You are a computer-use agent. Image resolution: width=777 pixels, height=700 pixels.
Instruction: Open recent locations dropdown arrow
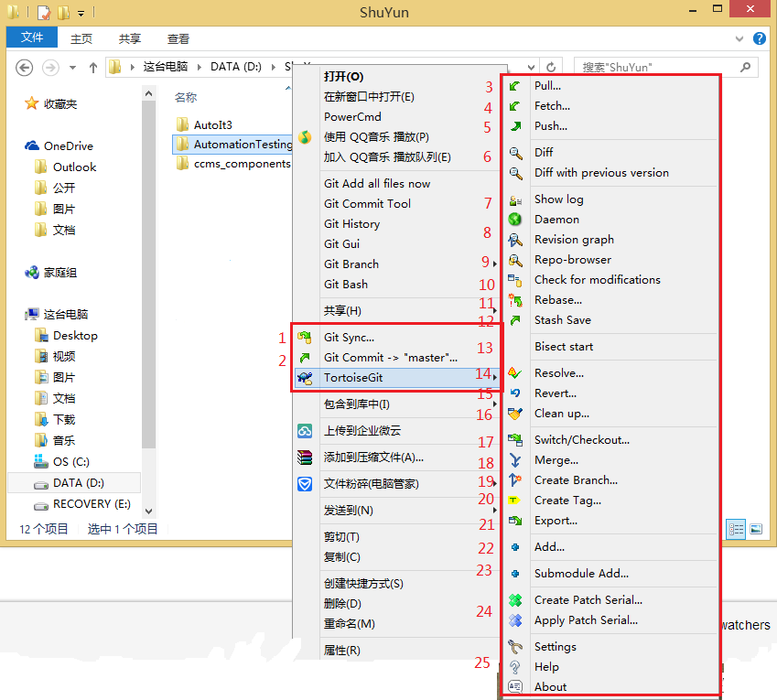click(x=73, y=68)
